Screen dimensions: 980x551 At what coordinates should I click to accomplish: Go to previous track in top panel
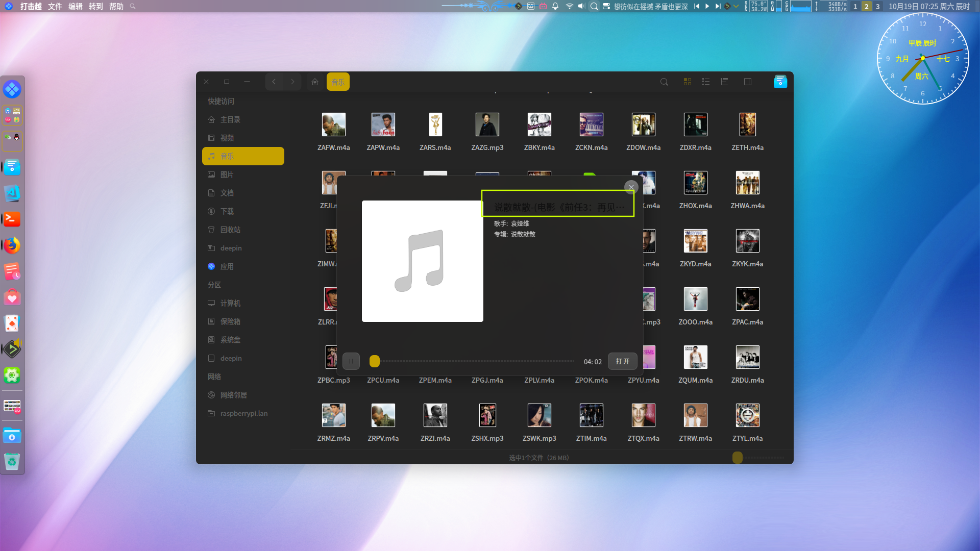[x=697, y=6]
